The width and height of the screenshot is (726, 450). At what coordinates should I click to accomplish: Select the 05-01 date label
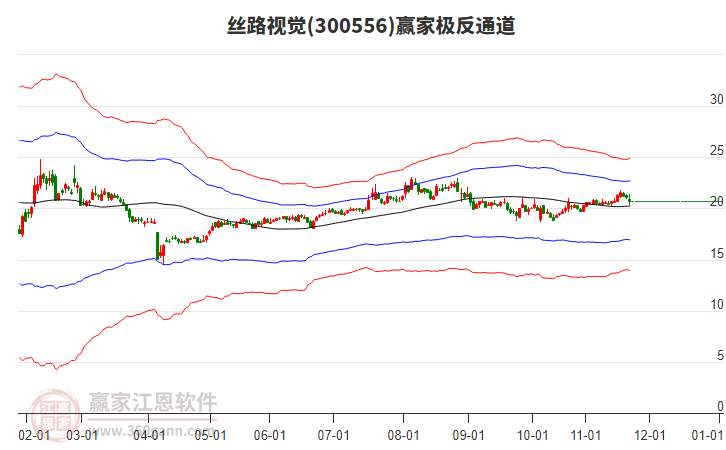[210, 436]
